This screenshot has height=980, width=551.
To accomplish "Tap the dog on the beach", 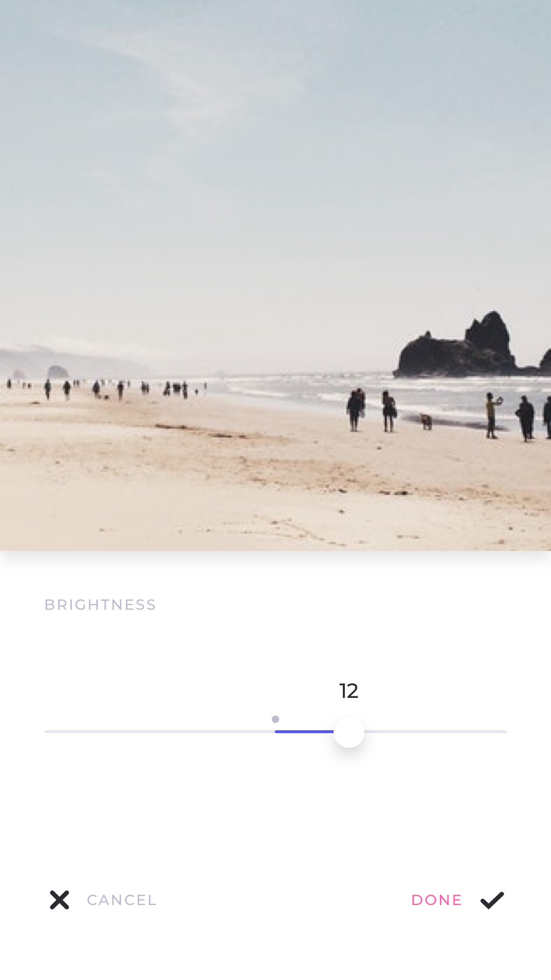I will pyautogui.click(x=427, y=422).
